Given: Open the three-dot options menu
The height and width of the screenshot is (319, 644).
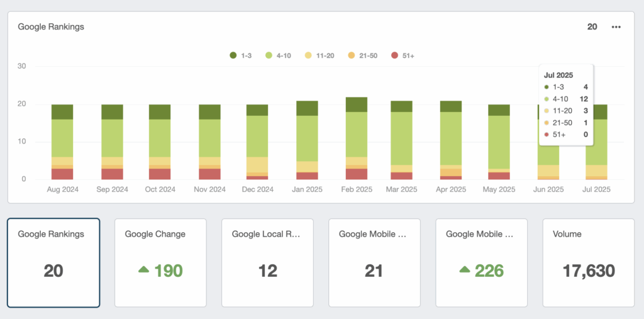Looking at the screenshot, I should coord(616,27).
